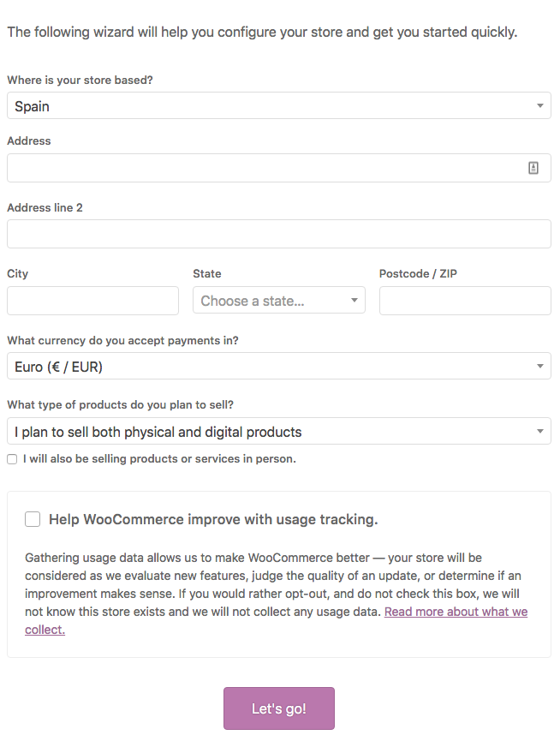Open the product type dropdown
The width and height of the screenshot is (560, 741).
click(x=279, y=431)
